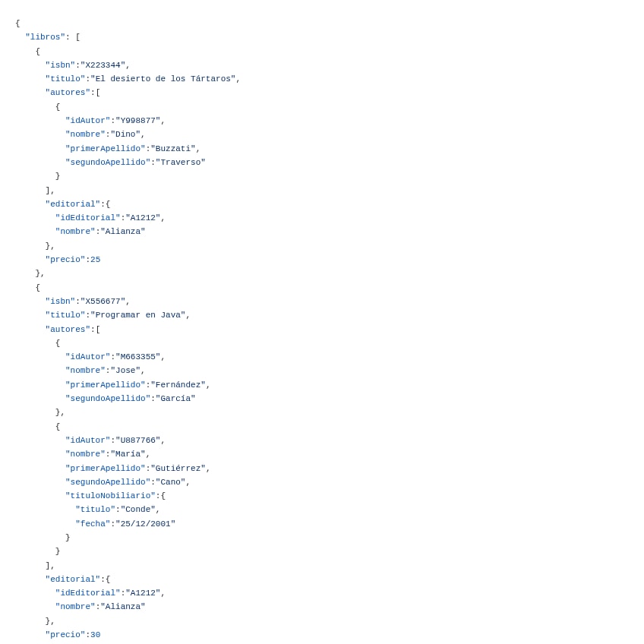644x644 pixels.
Task: Click the fecha value "25/12/2001"
Action: pyautogui.click(x=145, y=524)
